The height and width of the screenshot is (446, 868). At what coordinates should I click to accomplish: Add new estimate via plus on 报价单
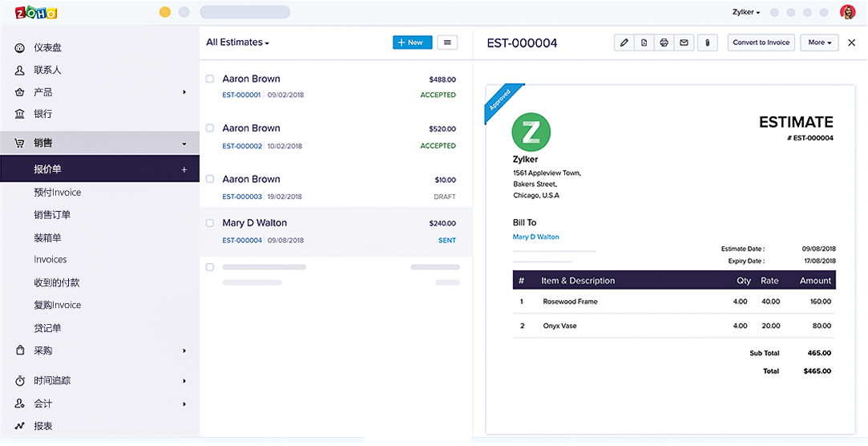tap(184, 169)
